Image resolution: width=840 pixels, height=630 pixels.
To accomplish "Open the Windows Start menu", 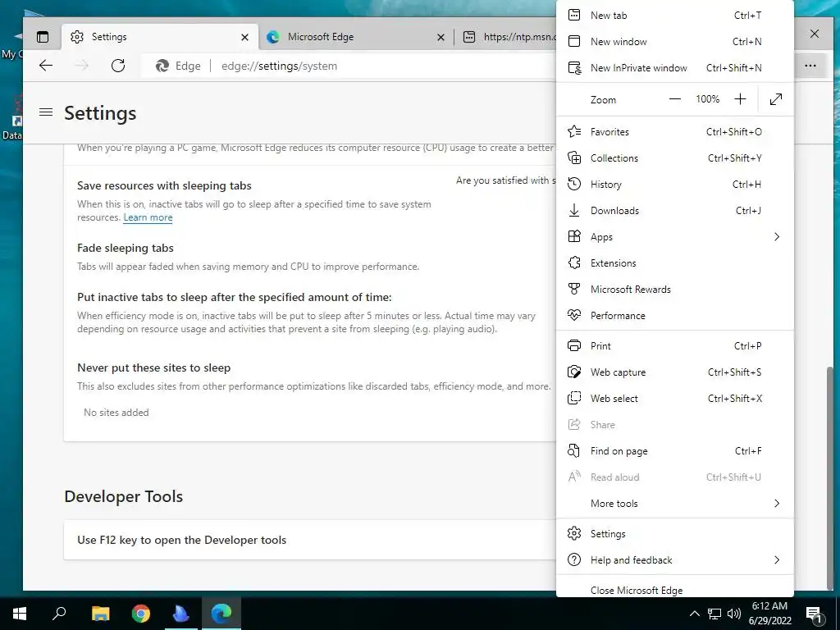I will pos(20,614).
